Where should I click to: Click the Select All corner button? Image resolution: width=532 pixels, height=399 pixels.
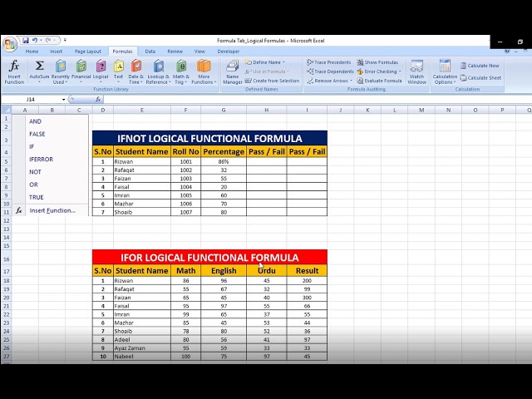click(x=6, y=110)
